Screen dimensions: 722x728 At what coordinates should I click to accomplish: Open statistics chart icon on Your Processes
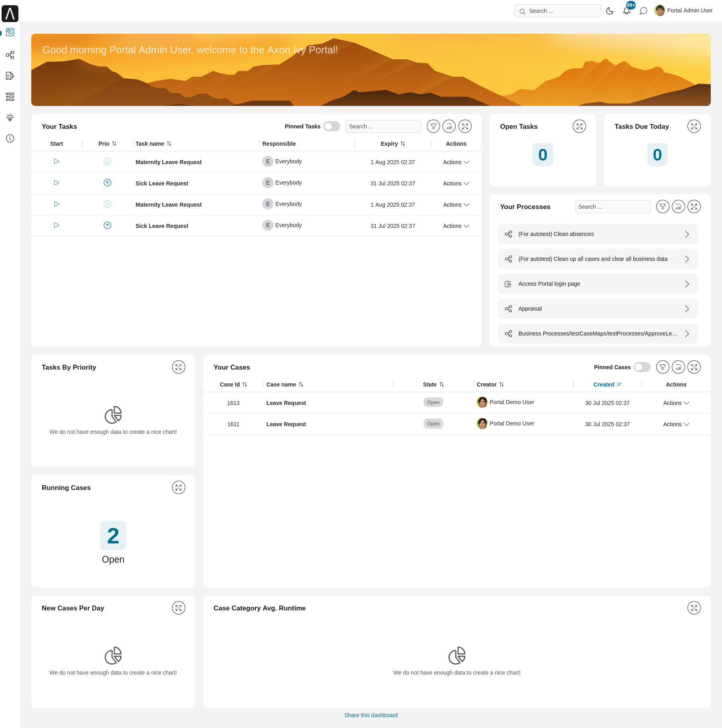click(678, 206)
